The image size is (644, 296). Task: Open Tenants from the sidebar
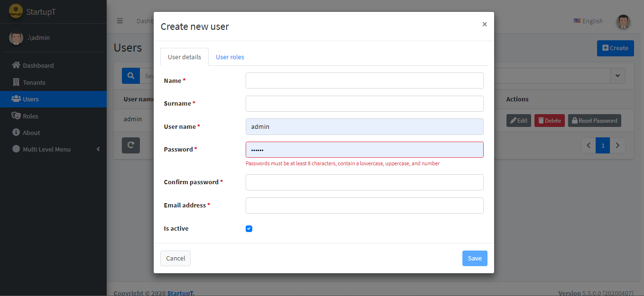pos(34,82)
